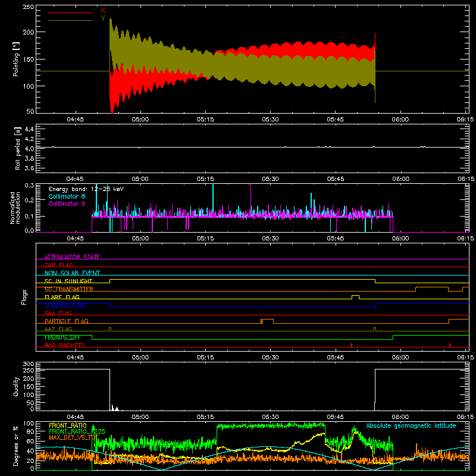Click the 04:45 time label under Pointing plot

coord(75,120)
